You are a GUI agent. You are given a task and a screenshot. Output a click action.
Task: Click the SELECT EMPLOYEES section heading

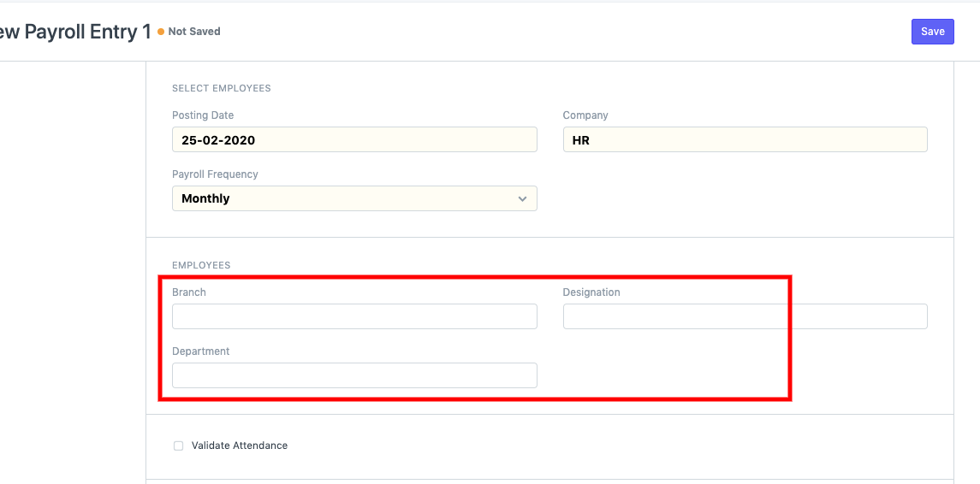coord(221,88)
